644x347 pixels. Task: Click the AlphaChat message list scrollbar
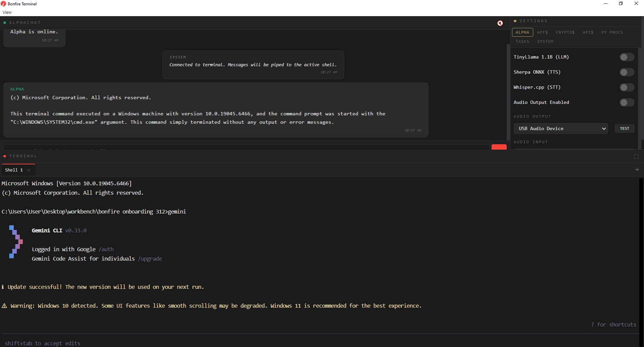click(508, 92)
